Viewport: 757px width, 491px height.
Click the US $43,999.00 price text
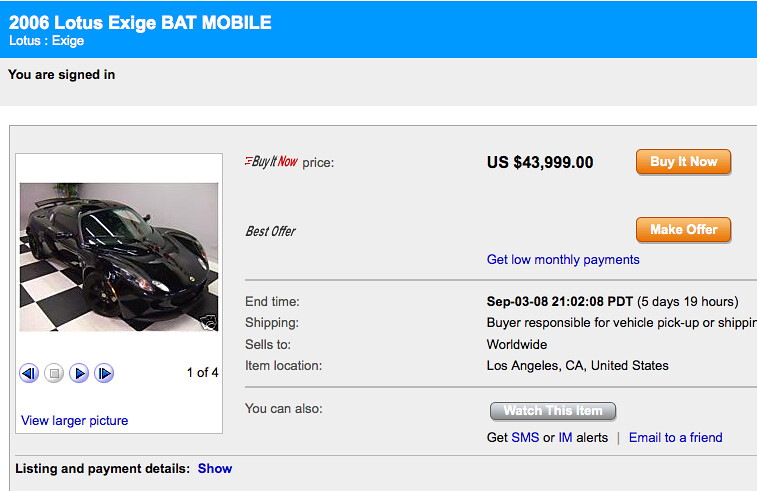tap(540, 162)
